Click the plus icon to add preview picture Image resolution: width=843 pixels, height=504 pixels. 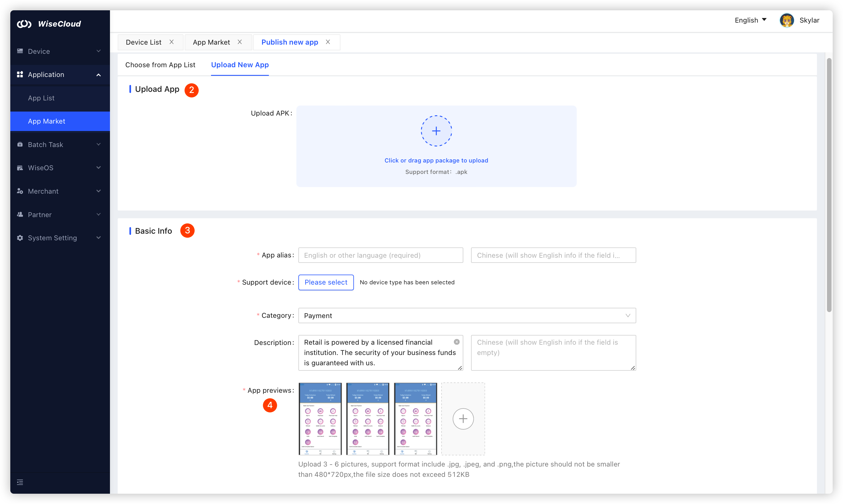point(463,419)
